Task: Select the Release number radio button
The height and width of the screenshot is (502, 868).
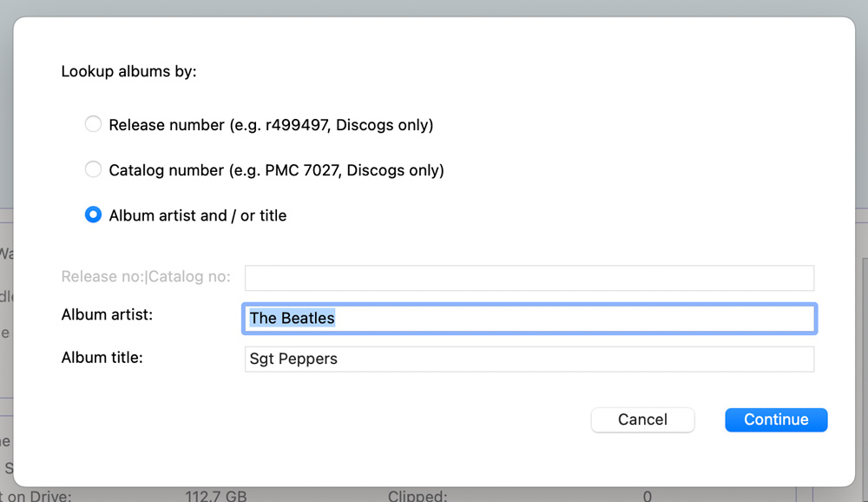Action: [93, 124]
